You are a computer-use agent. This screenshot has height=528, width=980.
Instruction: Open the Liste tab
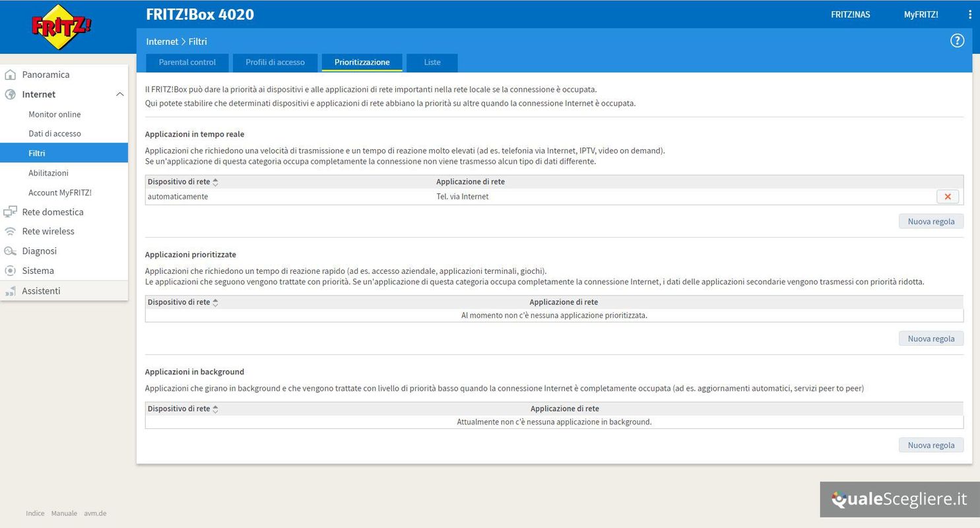click(x=432, y=63)
